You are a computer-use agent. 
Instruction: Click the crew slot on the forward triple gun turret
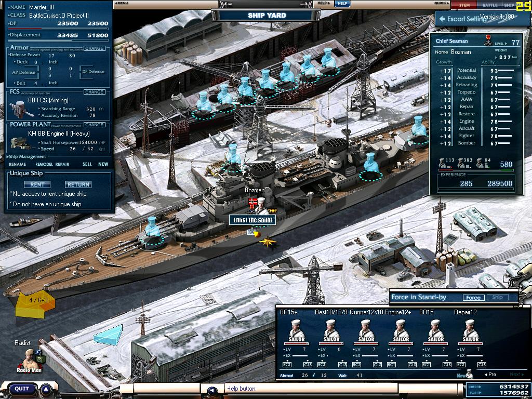coord(152,232)
